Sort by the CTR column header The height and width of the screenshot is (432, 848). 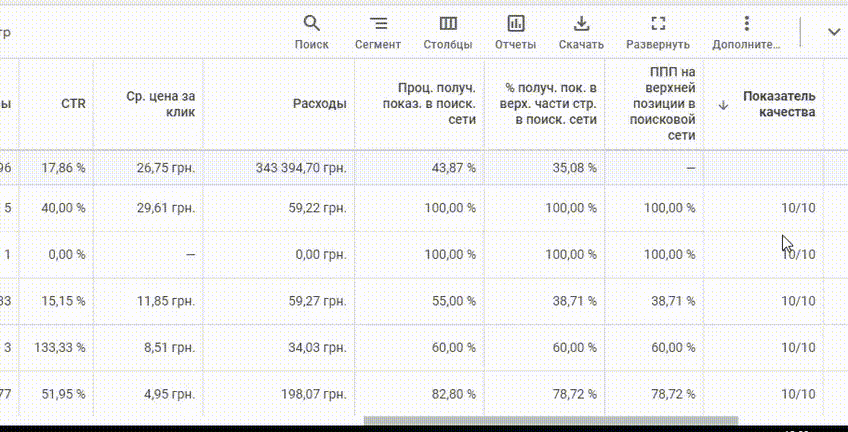click(x=73, y=104)
